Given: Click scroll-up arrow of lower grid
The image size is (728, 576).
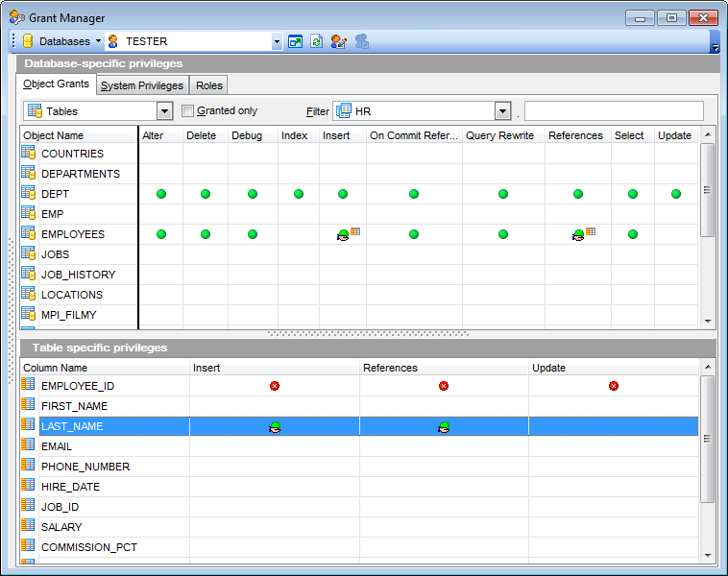Looking at the screenshot, I should [x=708, y=367].
